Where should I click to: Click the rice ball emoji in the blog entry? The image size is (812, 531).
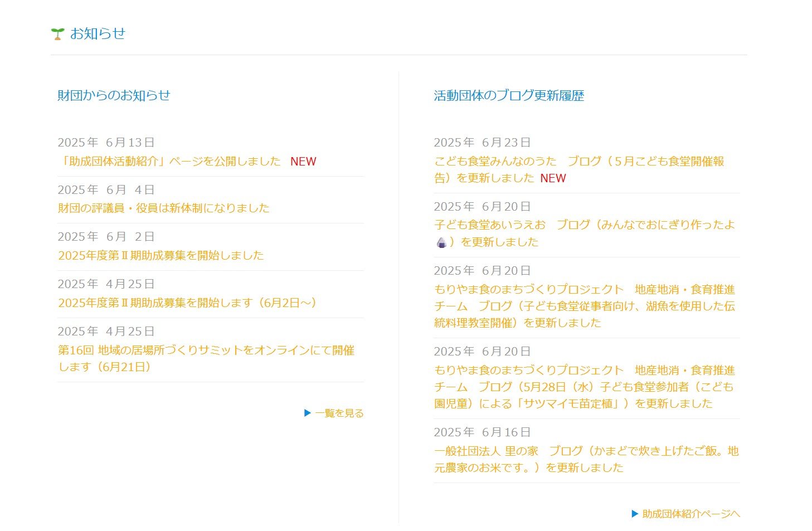[441, 242]
